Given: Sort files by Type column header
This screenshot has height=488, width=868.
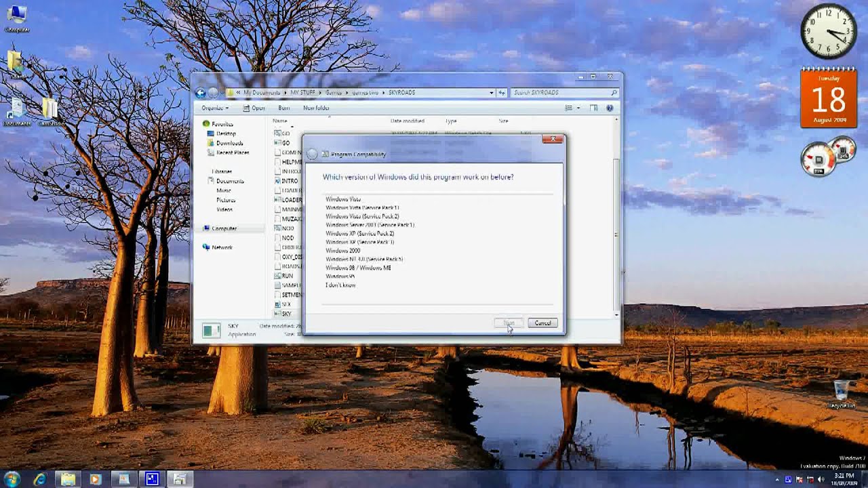Looking at the screenshot, I should point(451,121).
